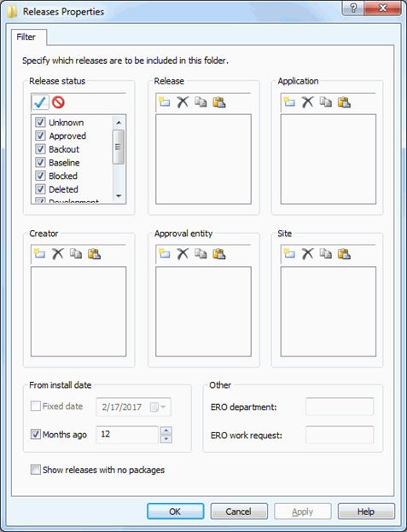Click the clear-all red circle icon in Release status
The height and width of the screenshot is (532, 407).
(58, 101)
